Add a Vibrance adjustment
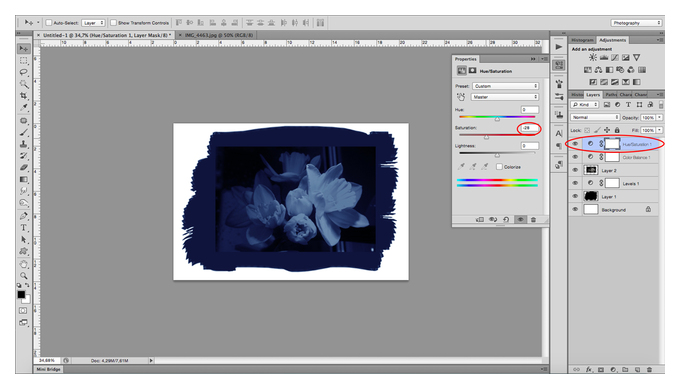This screenshot has height=389, width=680. pos(636,57)
